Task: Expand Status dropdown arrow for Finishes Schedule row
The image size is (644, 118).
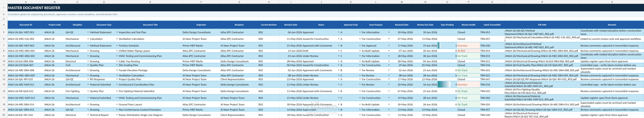Action: click(339, 46)
